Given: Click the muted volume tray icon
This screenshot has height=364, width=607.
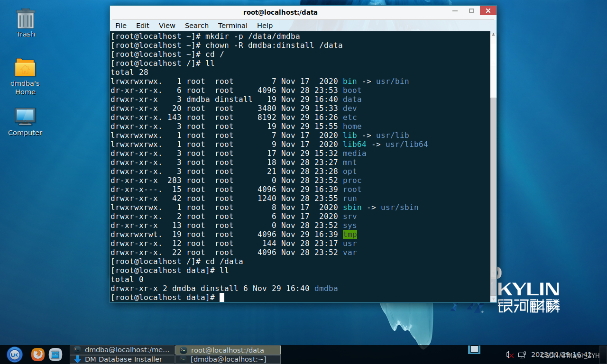Looking at the screenshot, I should tap(510, 355).
